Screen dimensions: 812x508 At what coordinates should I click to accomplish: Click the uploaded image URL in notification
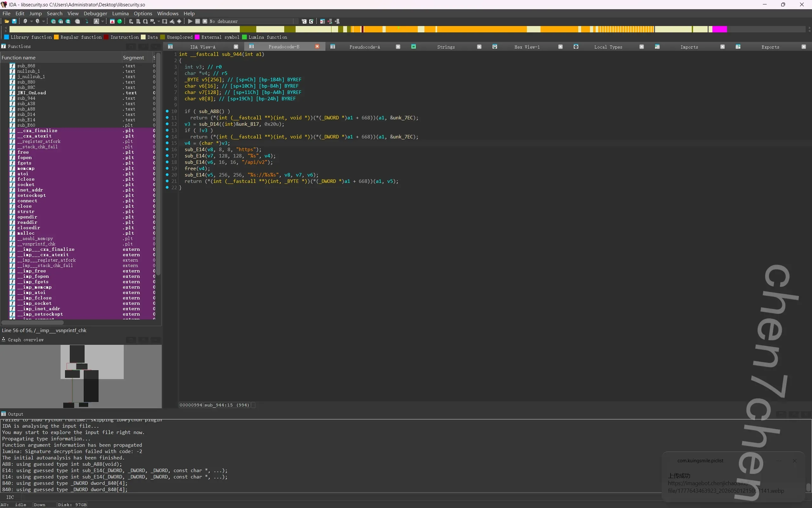(x=726, y=487)
